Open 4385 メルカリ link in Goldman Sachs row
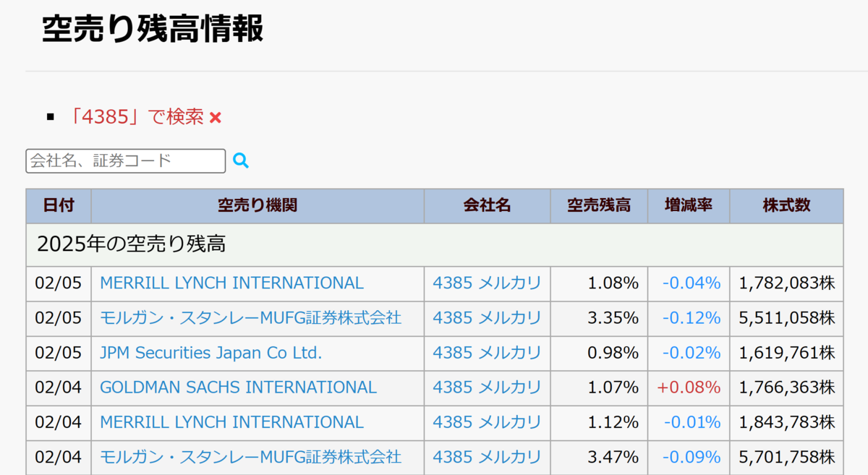This screenshot has height=475, width=868. point(487,388)
